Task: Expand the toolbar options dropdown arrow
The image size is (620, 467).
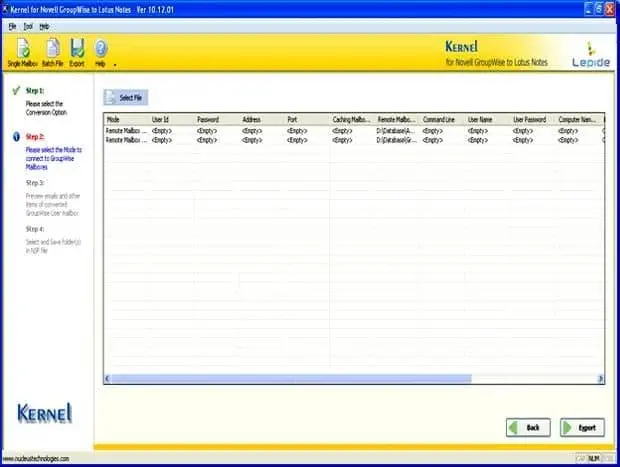Action: (115, 65)
